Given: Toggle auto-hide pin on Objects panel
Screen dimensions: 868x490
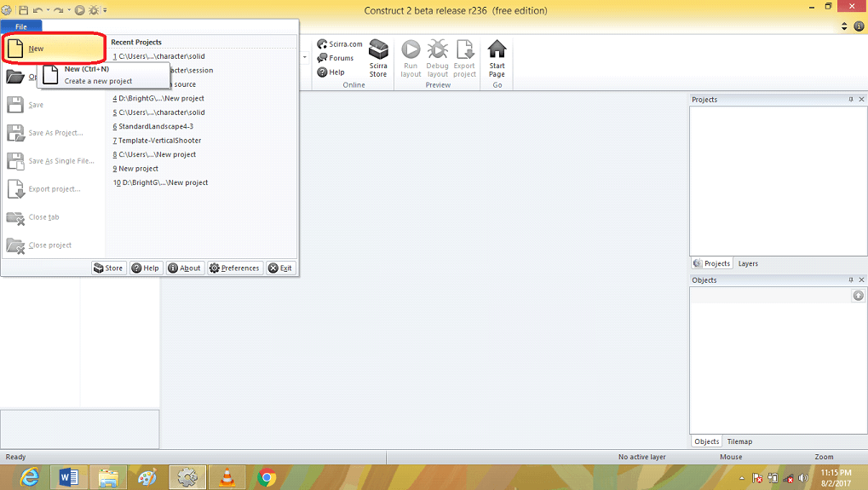Looking at the screenshot, I should point(851,280).
